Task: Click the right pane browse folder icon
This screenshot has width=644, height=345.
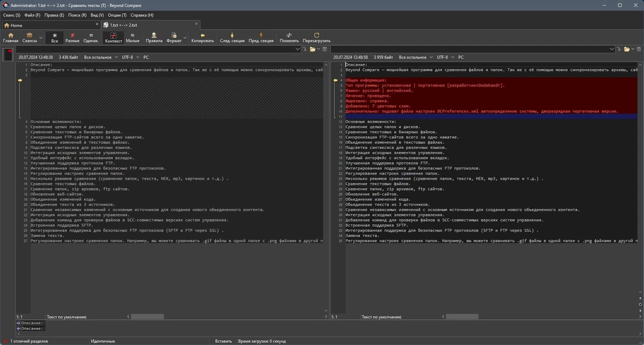Action: [627, 49]
